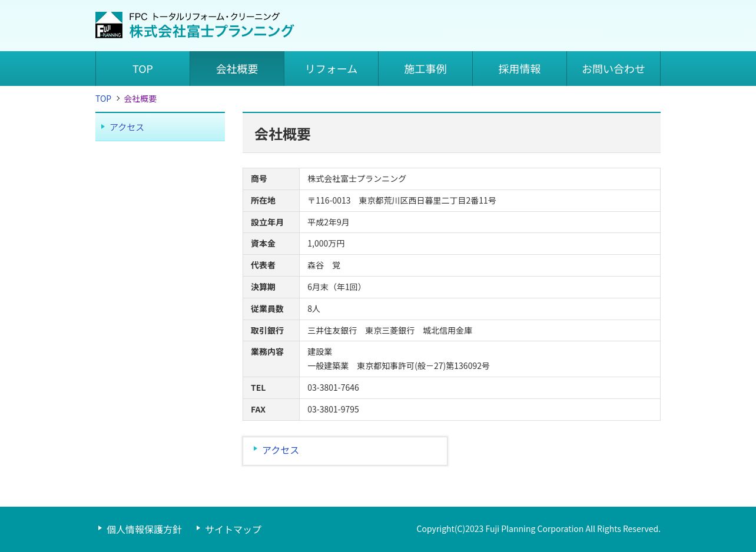Viewport: 756px width, 552px height.
Task: Click the arrow icon in lower アクセス box
Action: (x=256, y=448)
